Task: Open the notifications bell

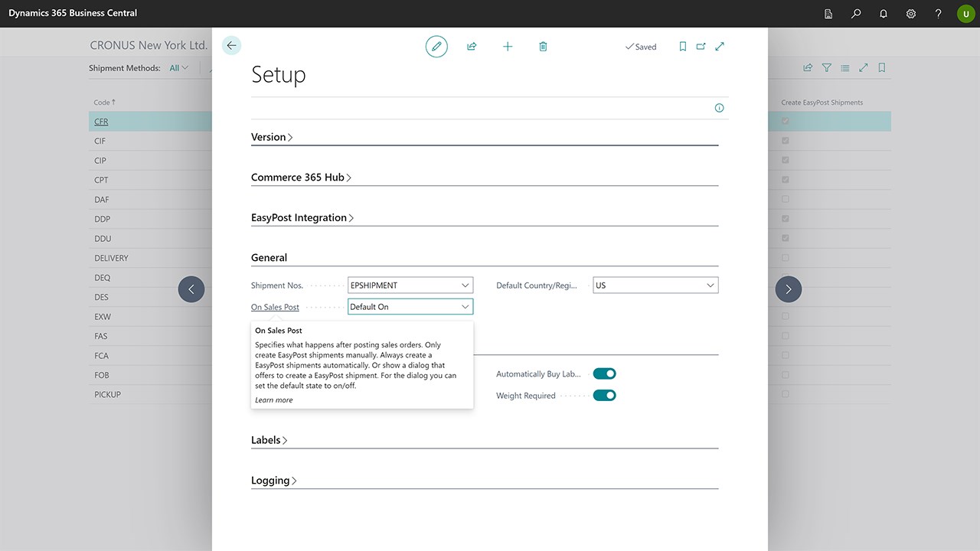Action: pyautogui.click(x=884, y=14)
